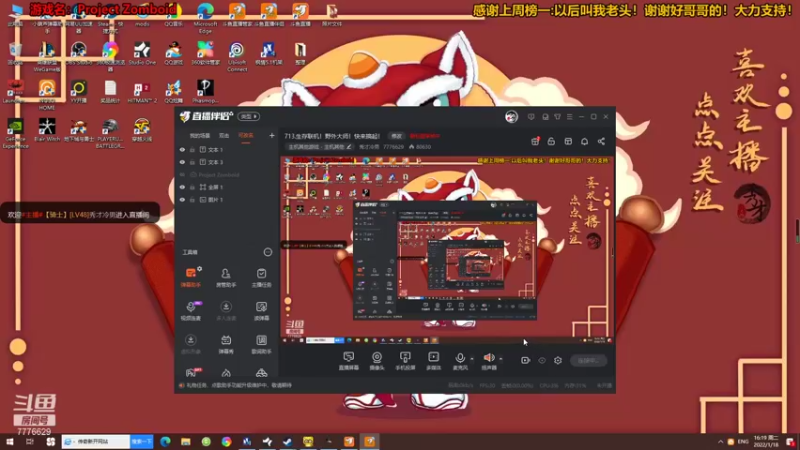Click the record video icon
This screenshot has width=800, height=450.
click(526, 360)
